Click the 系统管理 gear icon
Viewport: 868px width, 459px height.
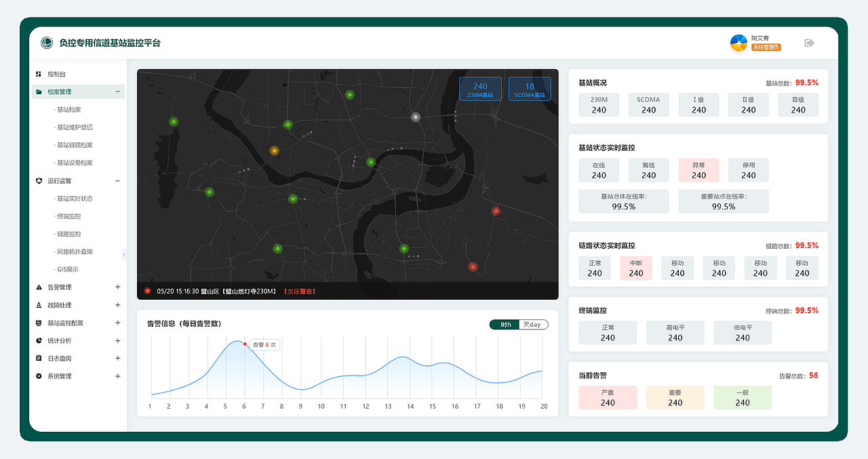(x=39, y=376)
